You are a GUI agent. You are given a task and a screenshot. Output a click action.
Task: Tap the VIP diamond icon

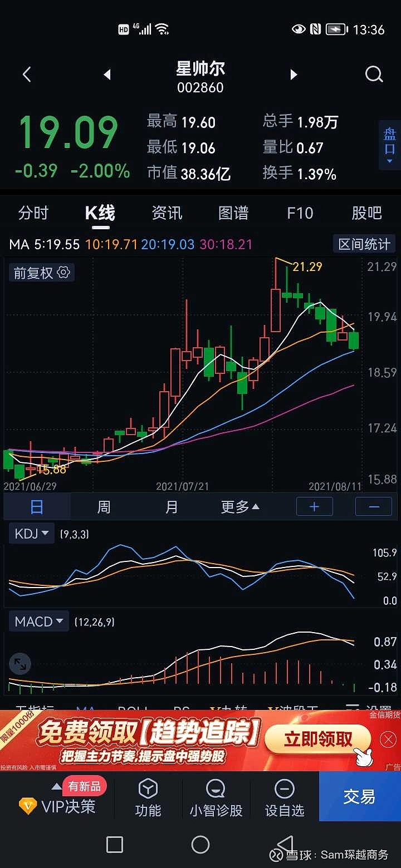(x=27, y=806)
